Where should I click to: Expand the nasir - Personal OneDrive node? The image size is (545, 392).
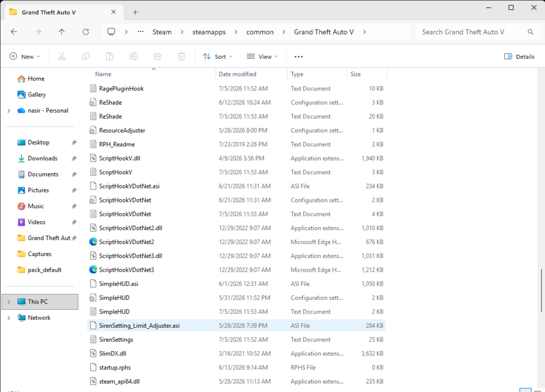coord(9,111)
